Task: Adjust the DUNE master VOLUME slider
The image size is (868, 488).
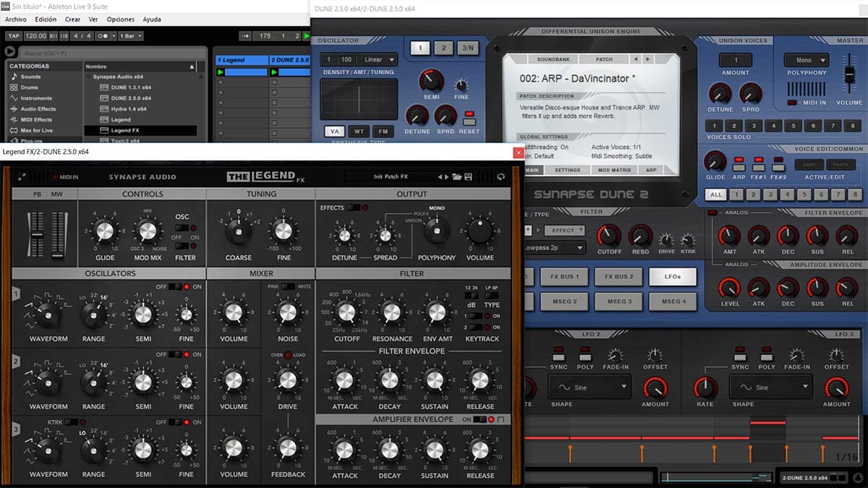Action: click(849, 74)
